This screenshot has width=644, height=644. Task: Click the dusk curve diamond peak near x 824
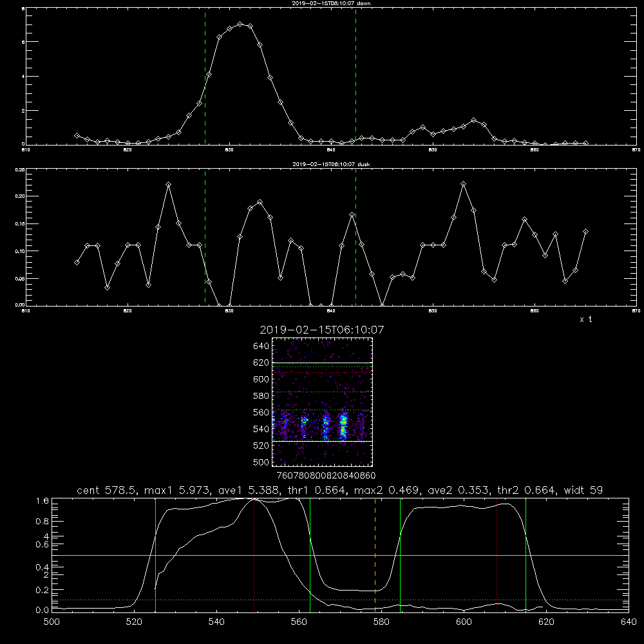(x=168, y=184)
